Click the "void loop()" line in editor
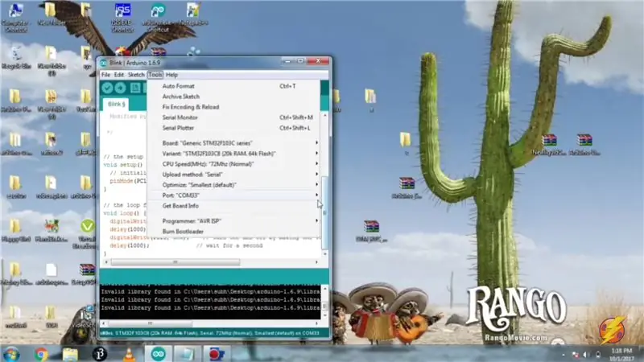The width and height of the screenshot is (644, 362). 125,213
